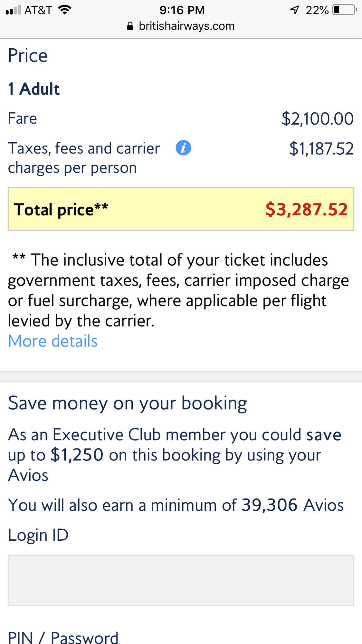Screen dimensions: 362x644
Task: Focus the Login ID input field
Action: pyautogui.click(x=181, y=581)
